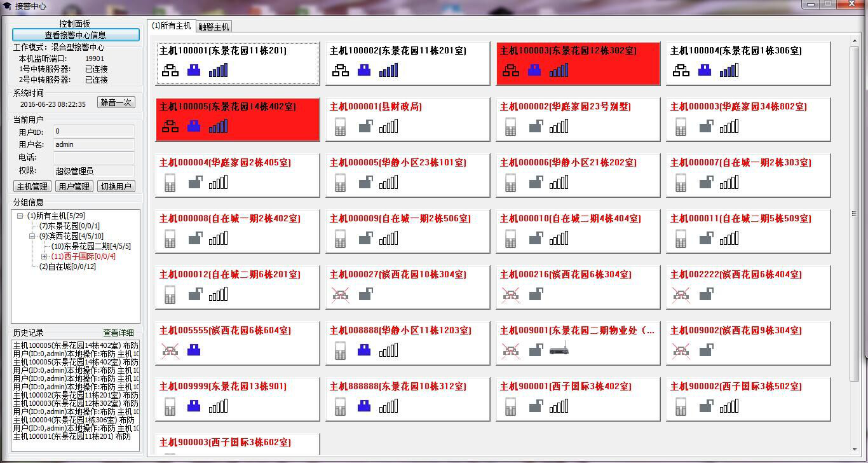Image resolution: width=868 pixels, height=463 pixels.
Task: Click unlocked padlock on host 000005 card
Action: coord(365,183)
